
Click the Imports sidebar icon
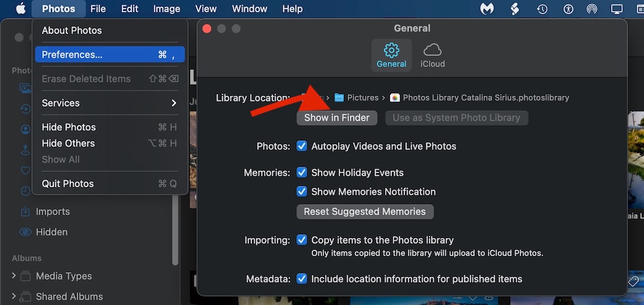[26, 212]
